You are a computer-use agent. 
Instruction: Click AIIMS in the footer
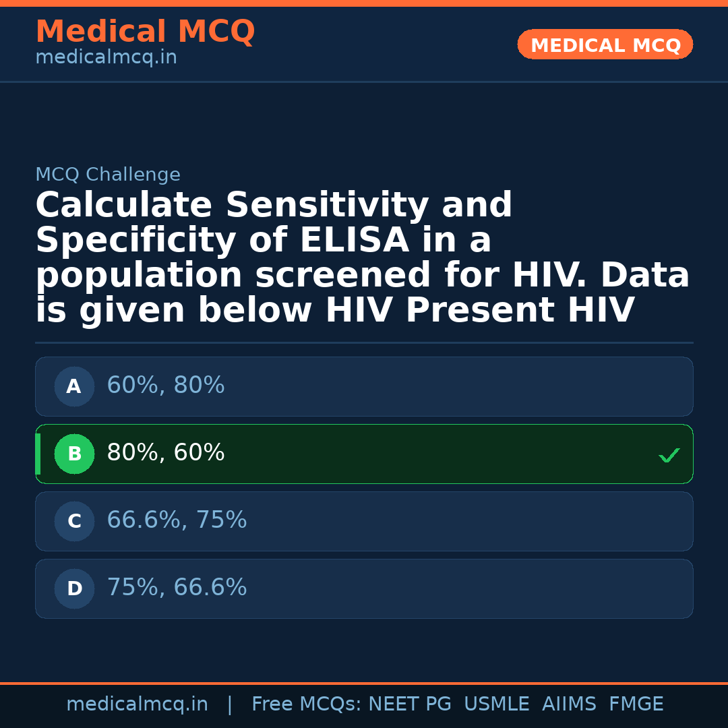point(569,704)
